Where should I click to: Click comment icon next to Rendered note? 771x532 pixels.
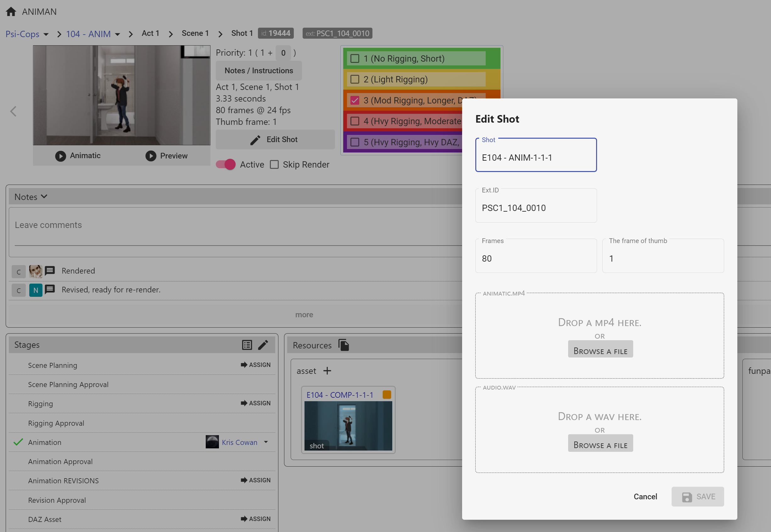(x=50, y=271)
